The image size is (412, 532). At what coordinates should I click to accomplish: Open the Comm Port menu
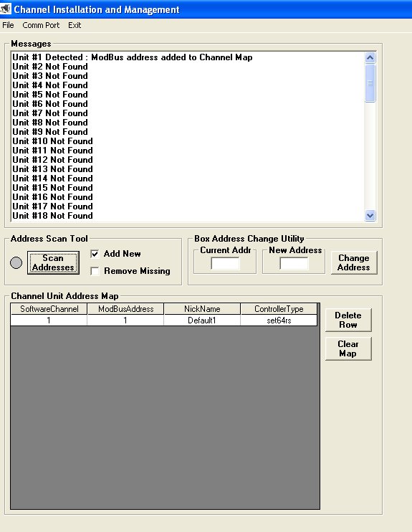(x=41, y=25)
